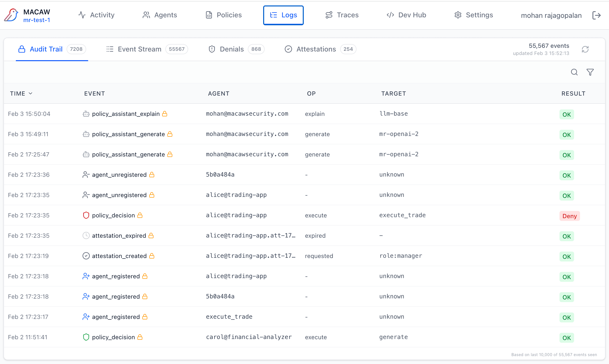Open the filter options
This screenshot has width=609, height=364.
tap(590, 72)
